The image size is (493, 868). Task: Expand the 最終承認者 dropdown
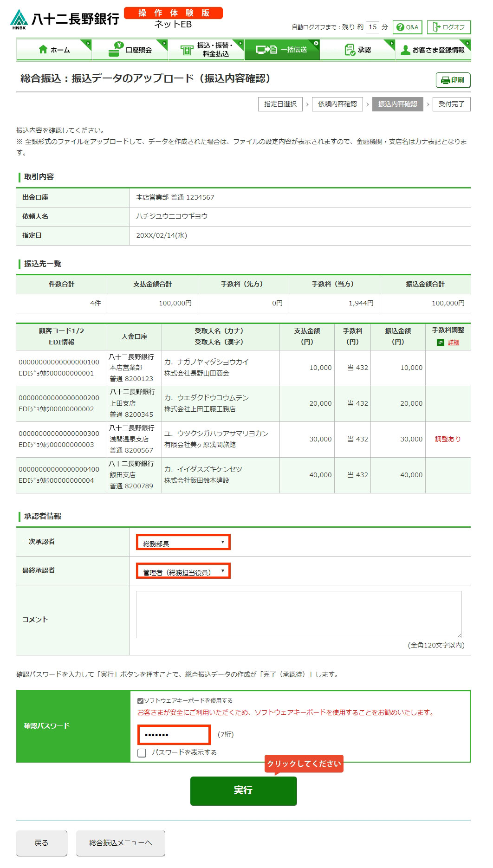[183, 571]
